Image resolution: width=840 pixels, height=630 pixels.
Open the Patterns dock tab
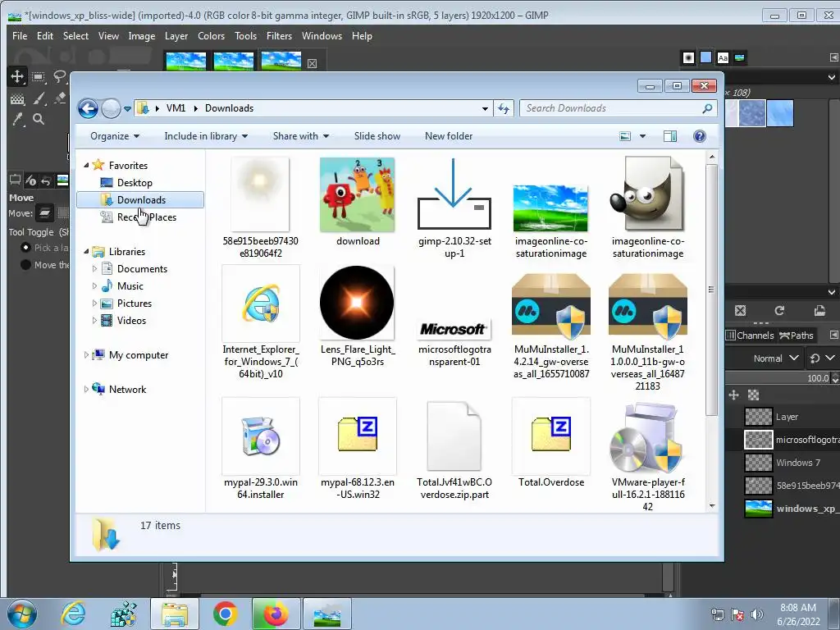(706, 57)
